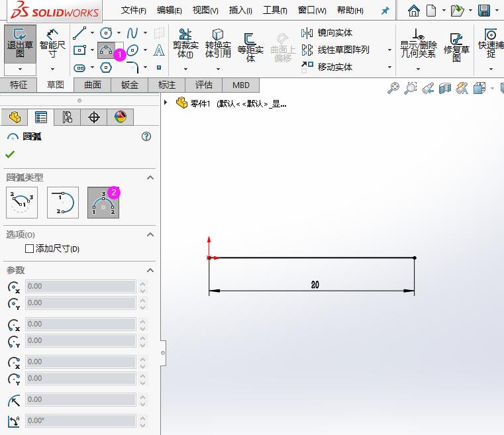Click Trim Entities (剪裁实体) tool
The height and width of the screenshot is (435, 504).
(x=185, y=44)
